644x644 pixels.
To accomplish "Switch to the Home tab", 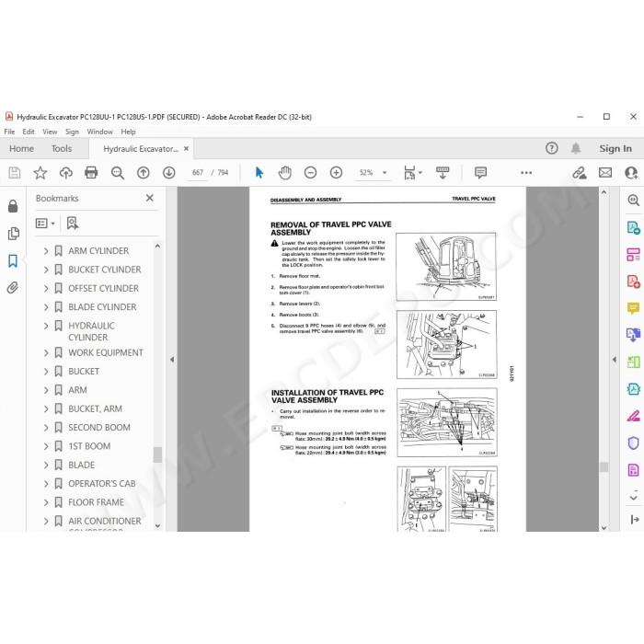I will point(21,149).
